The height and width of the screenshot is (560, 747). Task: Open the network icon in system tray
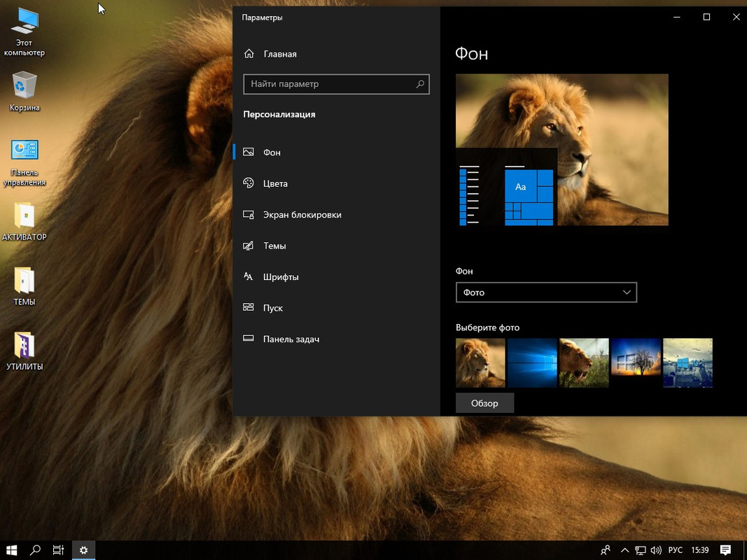coord(641,550)
